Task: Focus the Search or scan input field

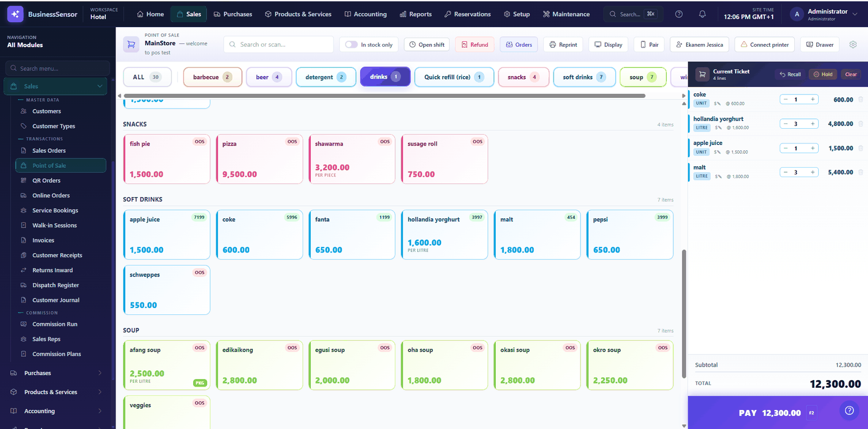Action: 278,45
